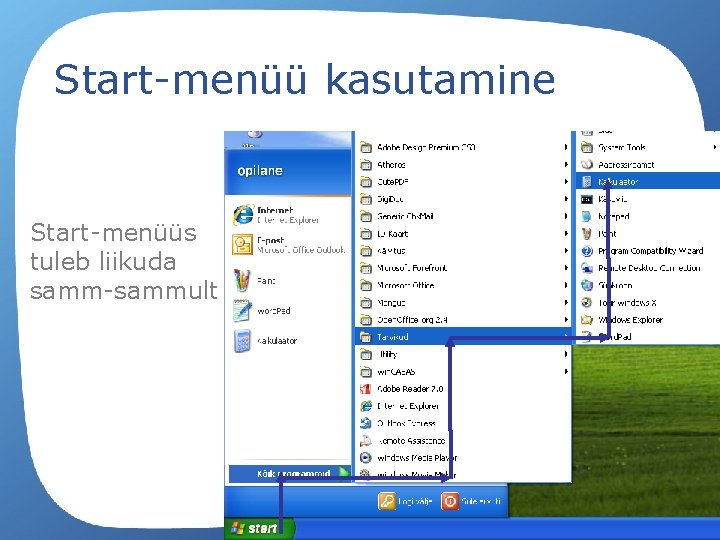Image resolution: width=720 pixels, height=540 pixels.
Task: Launch Windows Media Player
Action: [x=463, y=458]
